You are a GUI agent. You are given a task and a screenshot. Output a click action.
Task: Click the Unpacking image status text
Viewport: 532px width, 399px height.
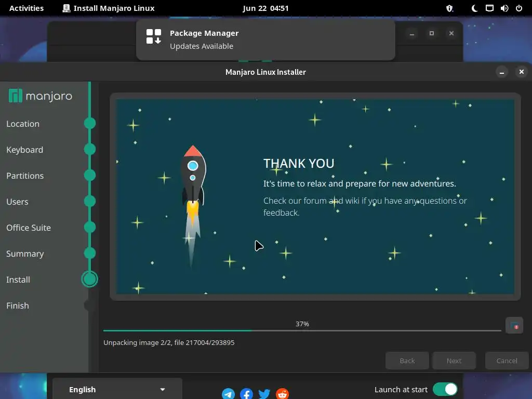coord(169,343)
